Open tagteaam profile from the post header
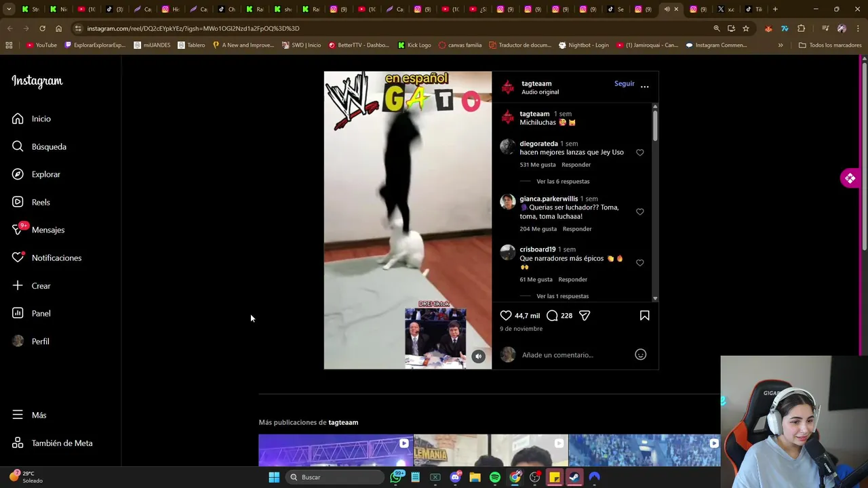868x488 pixels. click(x=536, y=83)
